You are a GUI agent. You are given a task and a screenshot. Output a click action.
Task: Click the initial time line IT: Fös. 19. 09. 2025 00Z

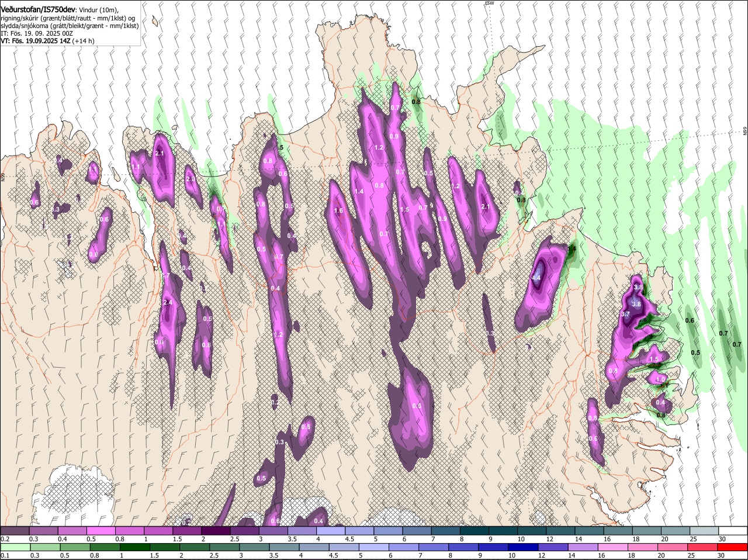[37, 33]
